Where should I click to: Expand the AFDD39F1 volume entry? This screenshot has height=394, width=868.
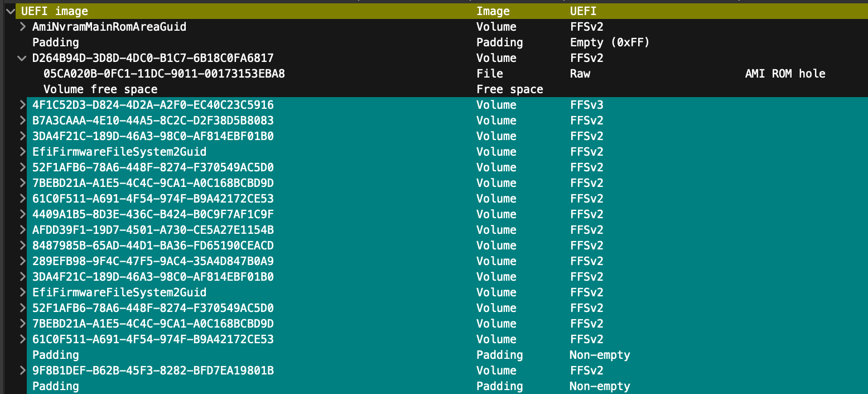point(21,229)
